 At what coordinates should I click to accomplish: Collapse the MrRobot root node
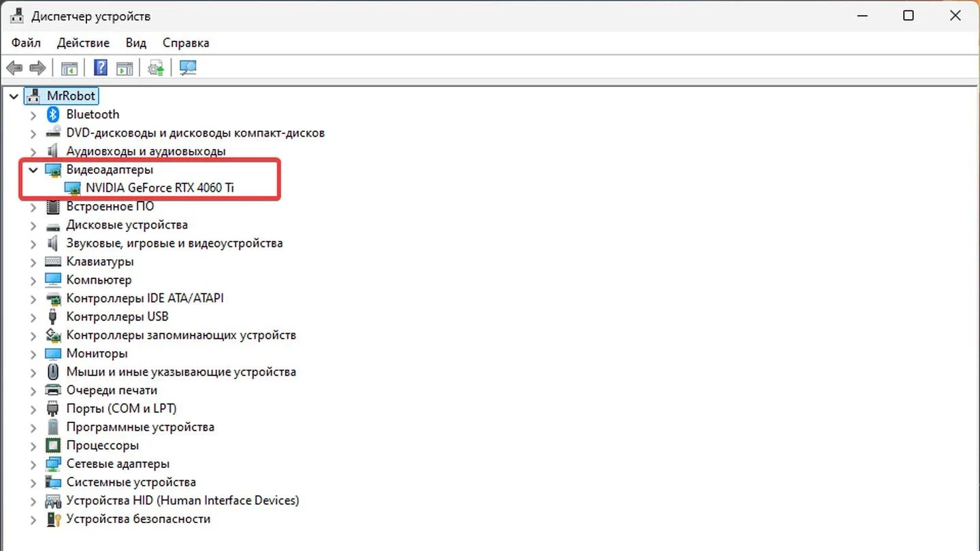14,97
